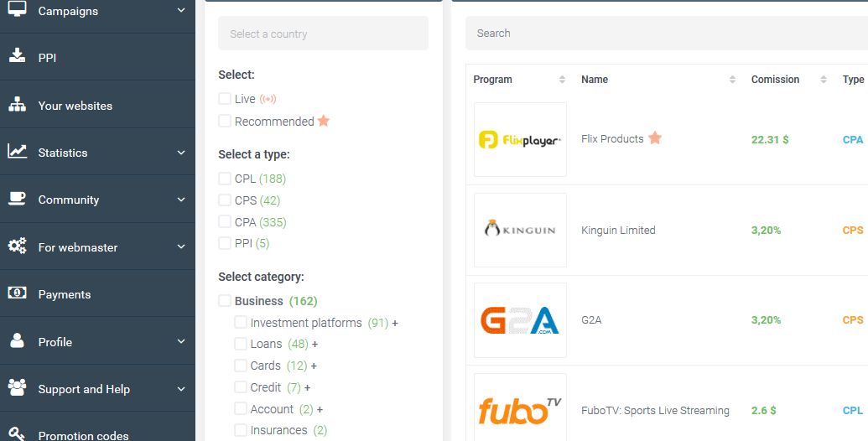Image resolution: width=868 pixels, height=441 pixels.
Task: Click the Search programs input field
Action: point(663,34)
